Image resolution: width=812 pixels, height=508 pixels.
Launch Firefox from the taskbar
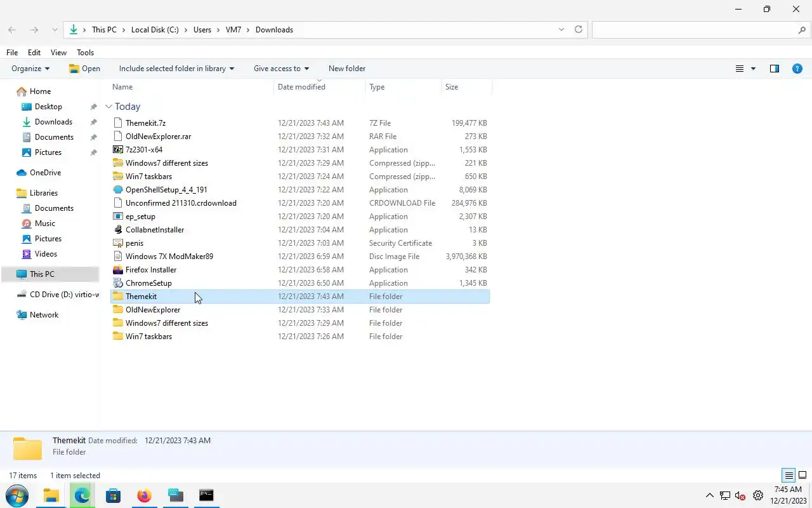pyautogui.click(x=145, y=495)
